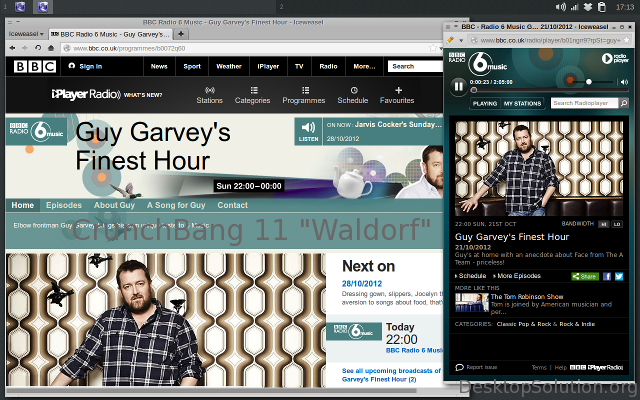
Task: Open the Schedule clock icon
Action: click(x=353, y=90)
